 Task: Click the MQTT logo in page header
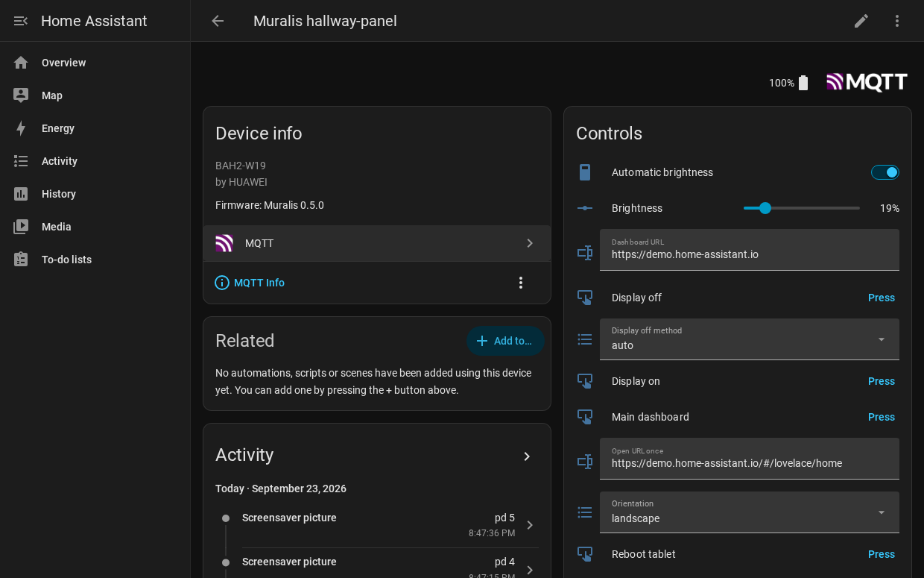(867, 82)
